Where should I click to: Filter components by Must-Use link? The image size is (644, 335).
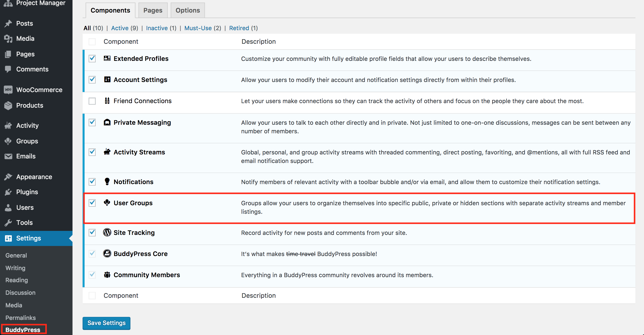[x=198, y=28]
